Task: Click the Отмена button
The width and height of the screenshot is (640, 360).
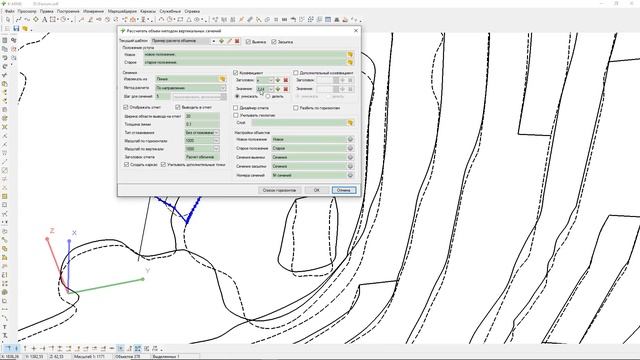Action: (344, 190)
